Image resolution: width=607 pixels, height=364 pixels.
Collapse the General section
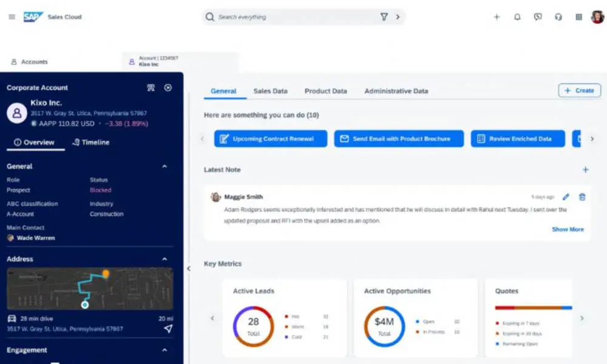pyautogui.click(x=166, y=166)
